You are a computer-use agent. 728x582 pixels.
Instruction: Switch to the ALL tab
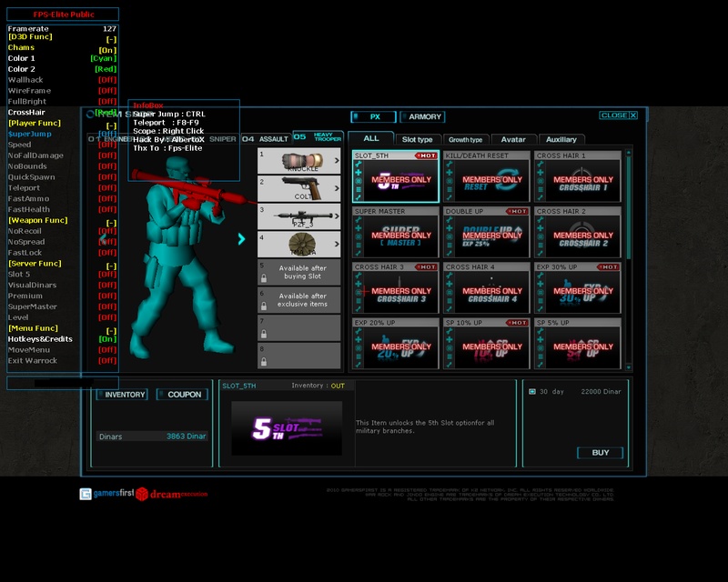tap(371, 138)
